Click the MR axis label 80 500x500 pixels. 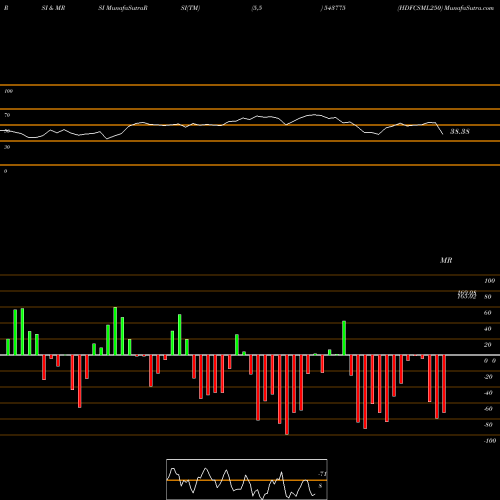(x=488, y=297)
